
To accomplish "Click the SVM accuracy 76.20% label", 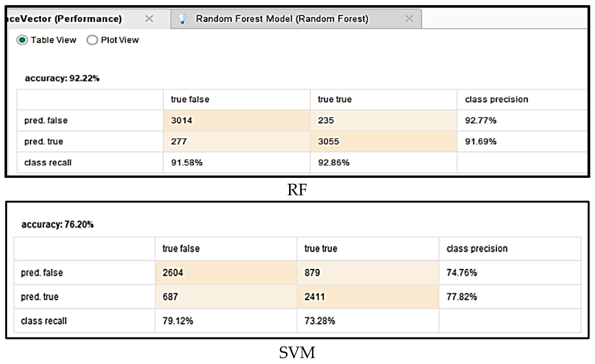I will click(x=58, y=225).
